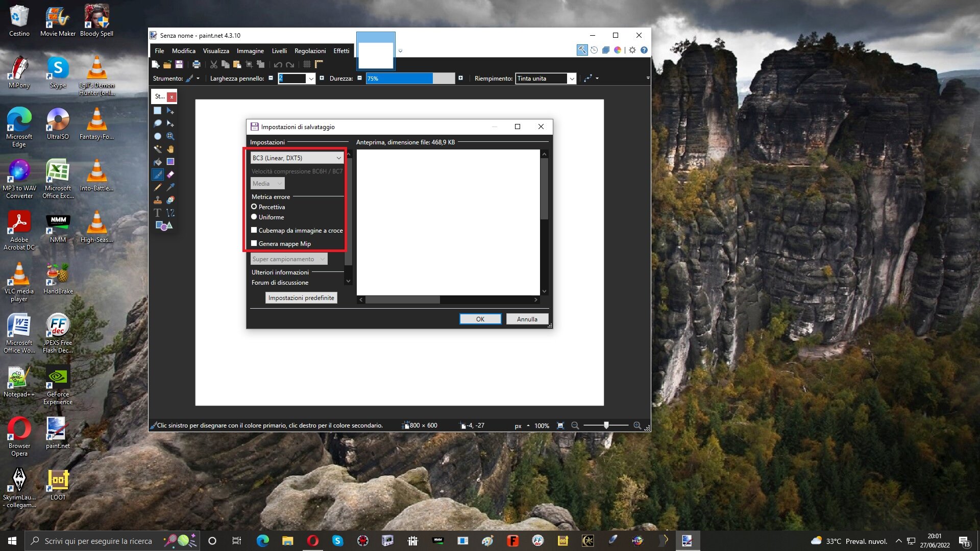Toggle the Colors window wheel icon
Image resolution: width=980 pixels, height=551 pixels.
pos(618,50)
